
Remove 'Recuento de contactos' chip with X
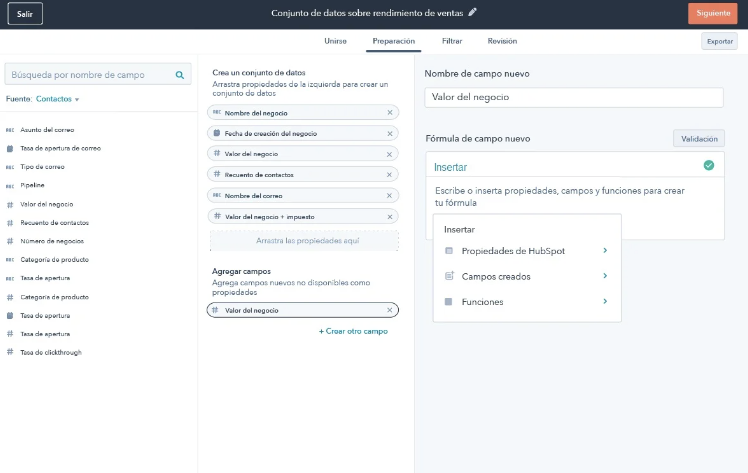390,175
